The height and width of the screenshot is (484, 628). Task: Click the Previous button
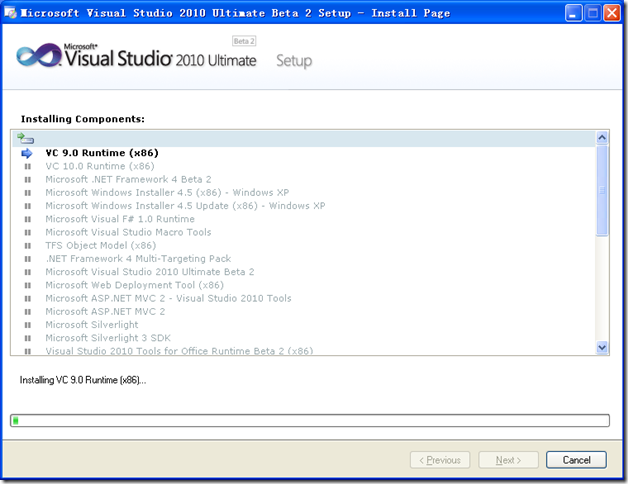pyautogui.click(x=440, y=460)
